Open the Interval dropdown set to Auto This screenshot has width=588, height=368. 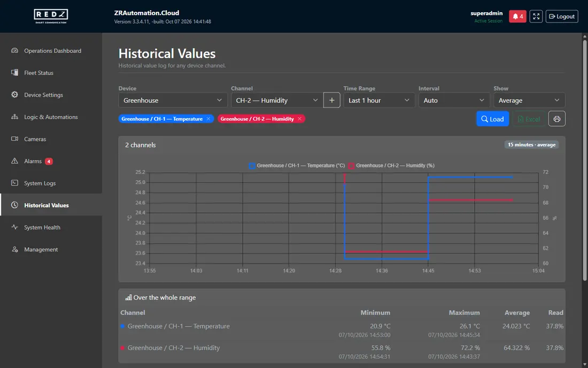pyautogui.click(x=454, y=100)
